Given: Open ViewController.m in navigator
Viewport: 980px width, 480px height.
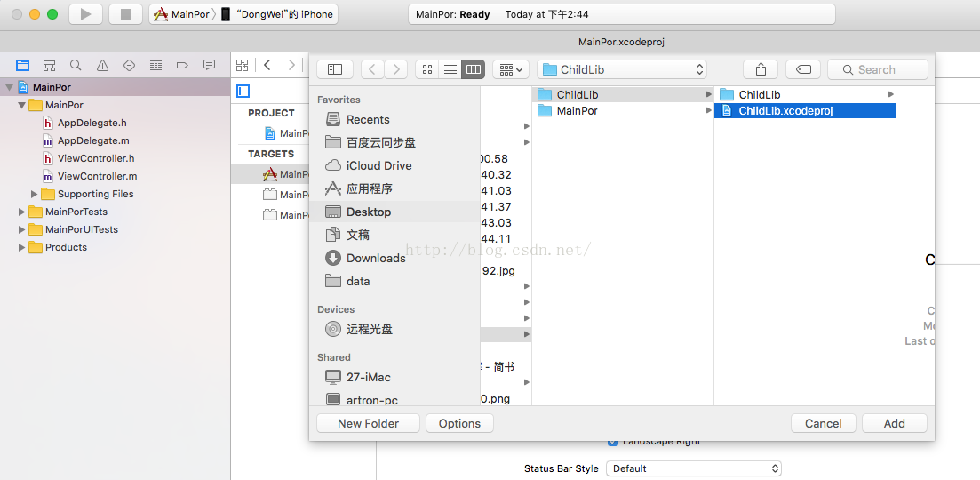Looking at the screenshot, I should [x=98, y=176].
